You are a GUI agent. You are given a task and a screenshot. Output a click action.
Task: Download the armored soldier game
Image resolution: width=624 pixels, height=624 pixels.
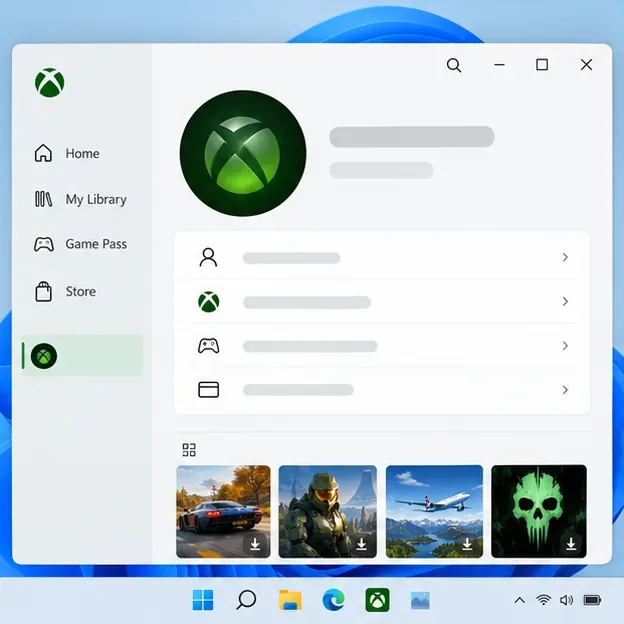tap(361, 544)
